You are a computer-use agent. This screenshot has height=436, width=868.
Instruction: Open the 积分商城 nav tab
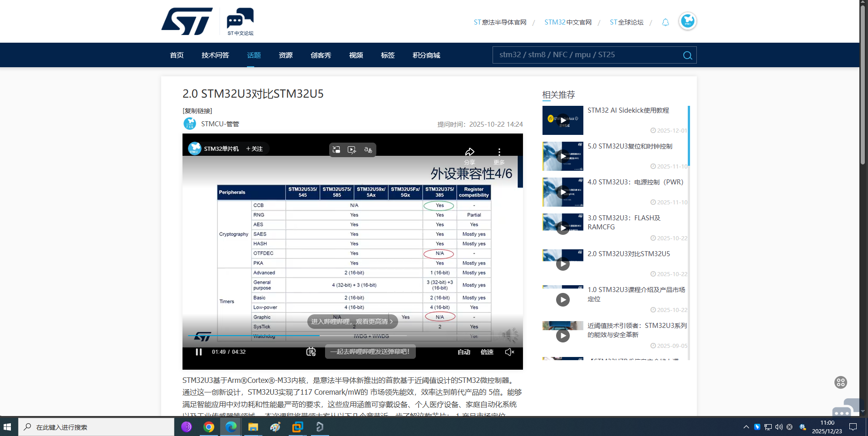point(426,55)
